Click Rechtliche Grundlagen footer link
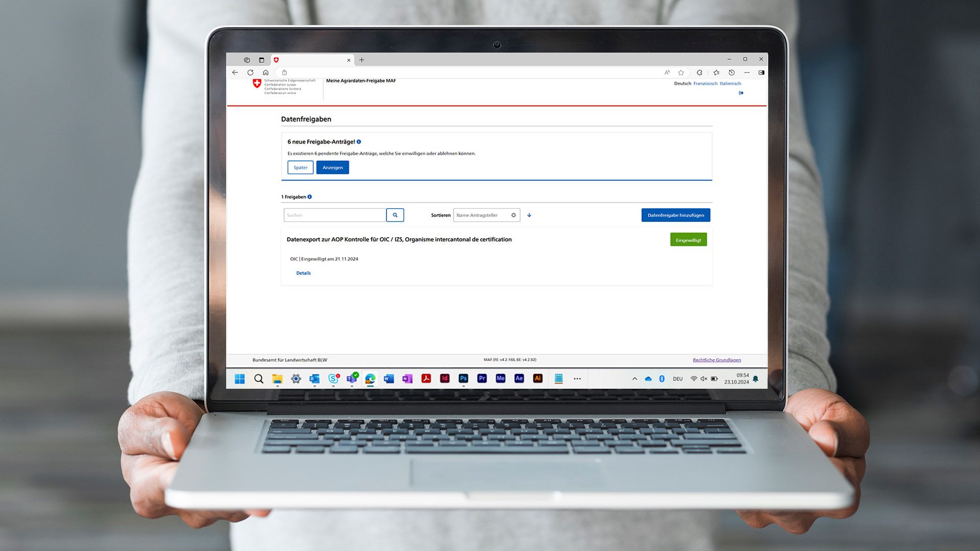The width and height of the screenshot is (980, 551). [x=717, y=359]
